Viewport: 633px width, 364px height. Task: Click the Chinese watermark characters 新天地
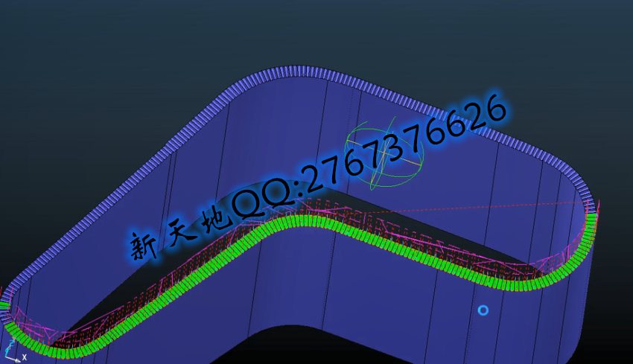(x=179, y=232)
